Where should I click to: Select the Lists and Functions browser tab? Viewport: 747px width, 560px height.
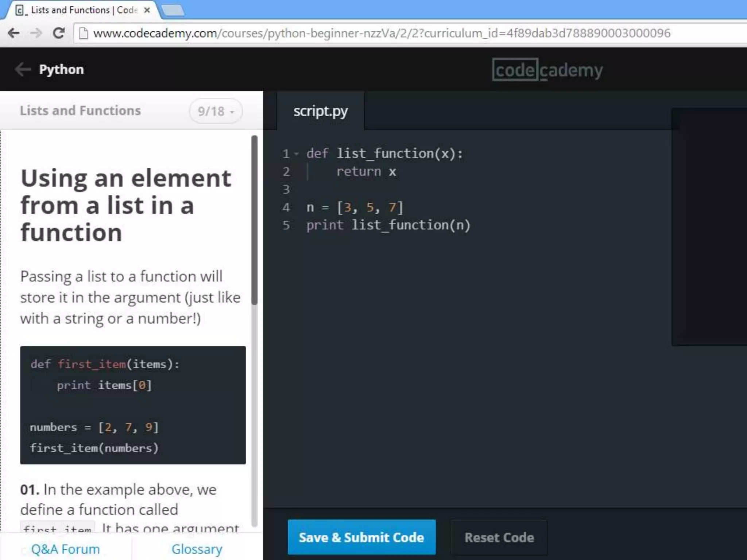point(82,10)
